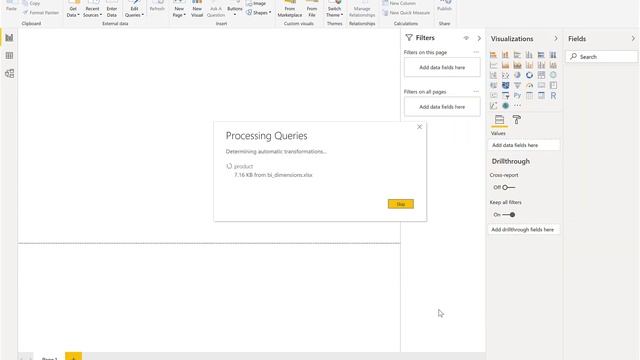Click Skip in Processing Queries dialog
The height and width of the screenshot is (360, 640).
tap(400, 204)
